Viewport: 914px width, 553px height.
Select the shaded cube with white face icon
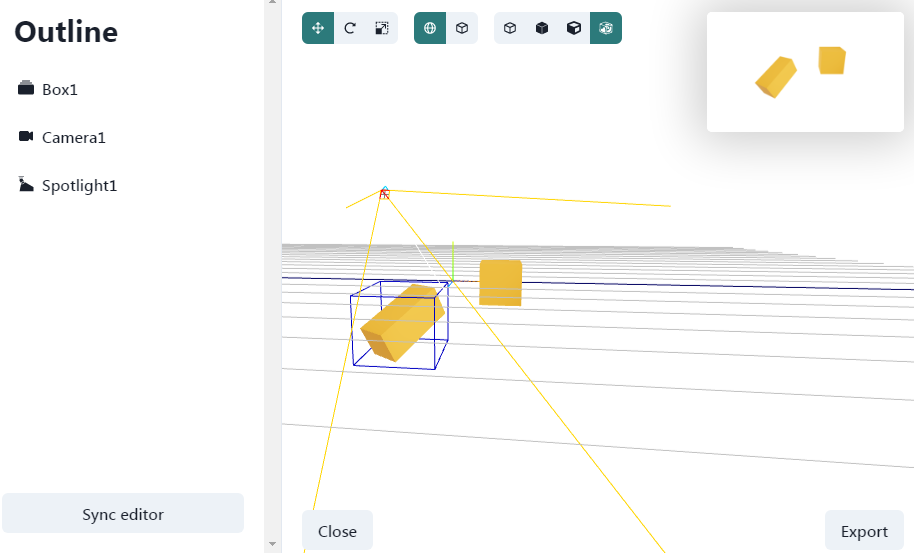pyautogui.click(x=574, y=28)
